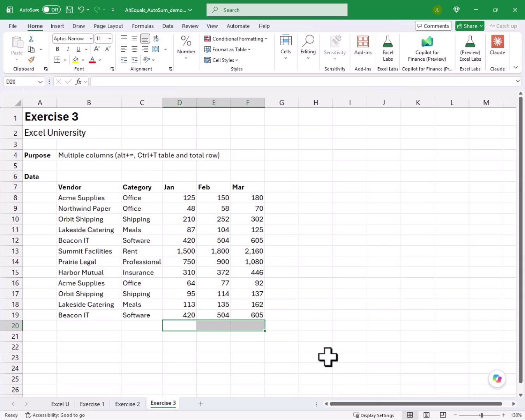Click Accessibility: Good to go status
The width and height of the screenshot is (525, 420).
tap(55, 415)
